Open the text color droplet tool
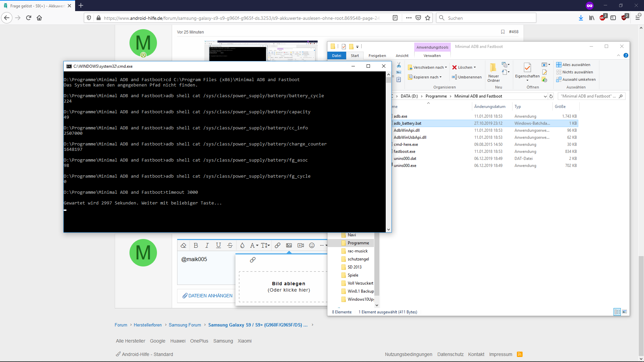Image resolution: width=644 pixels, height=362 pixels. (x=242, y=245)
